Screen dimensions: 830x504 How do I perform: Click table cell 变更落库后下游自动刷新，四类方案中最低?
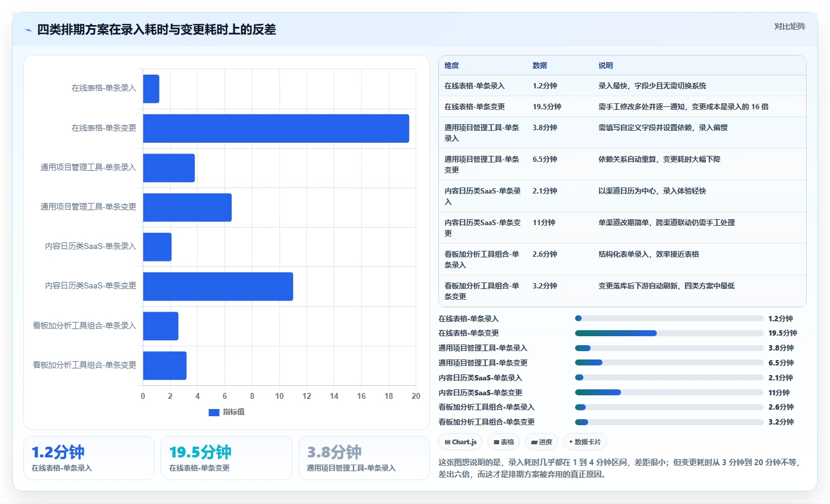[666, 286]
